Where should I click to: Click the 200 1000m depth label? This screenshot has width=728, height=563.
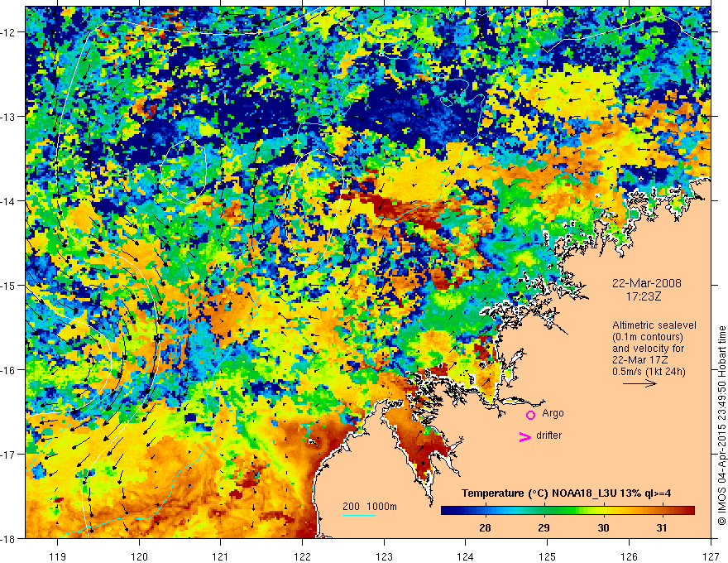pyautogui.click(x=370, y=507)
